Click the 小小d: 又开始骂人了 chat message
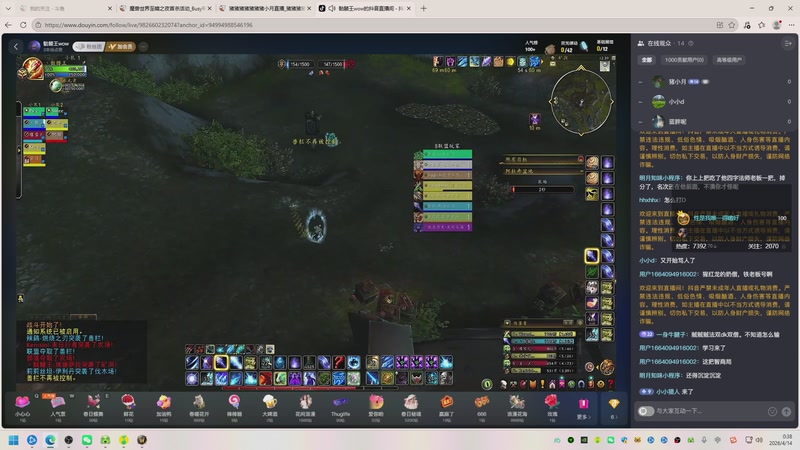This screenshot has height=450, width=800. coord(667,260)
